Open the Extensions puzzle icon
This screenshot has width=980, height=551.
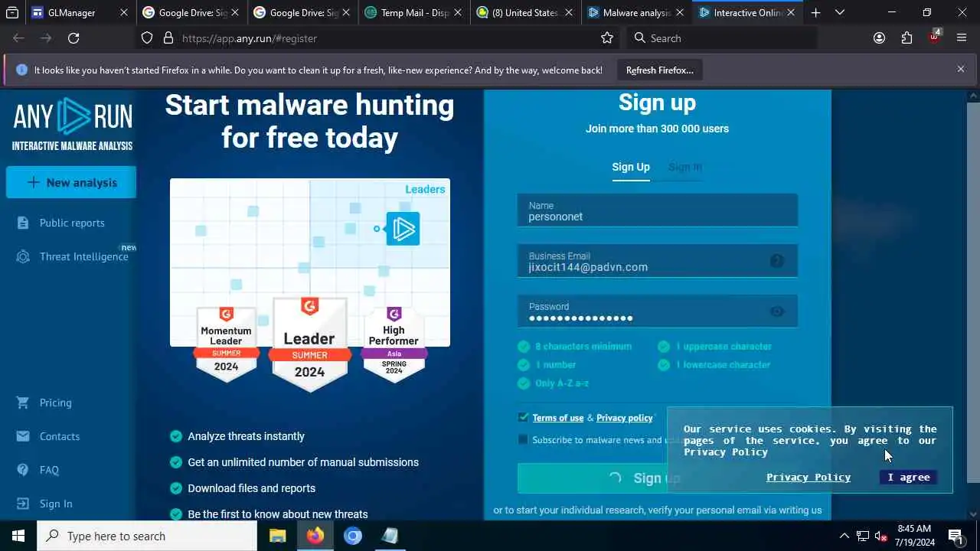(906, 38)
